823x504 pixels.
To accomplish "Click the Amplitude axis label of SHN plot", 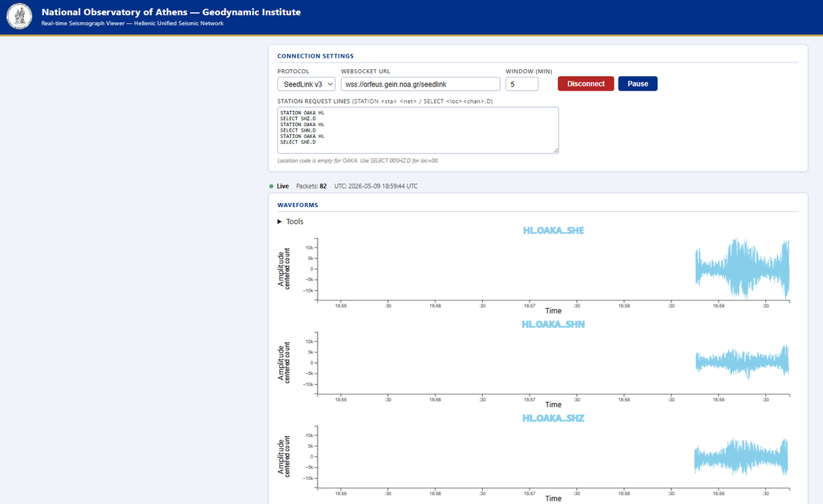I will coord(281,363).
